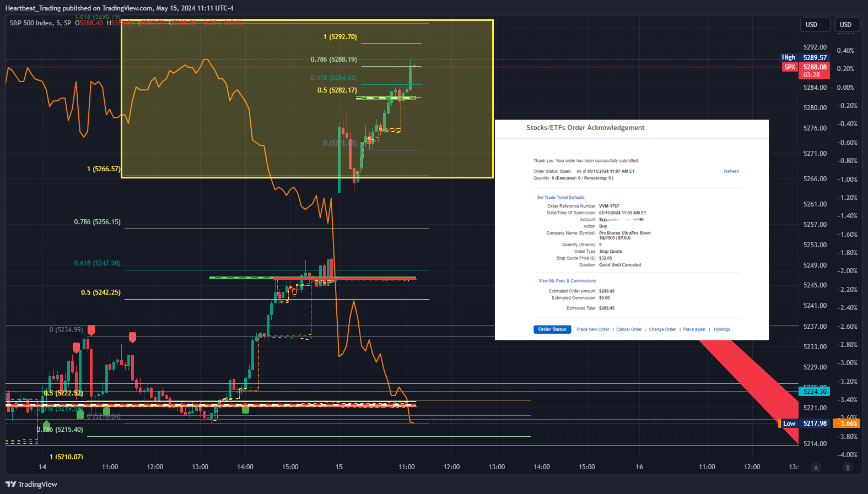Click the date label 16 on time axis

point(639,467)
